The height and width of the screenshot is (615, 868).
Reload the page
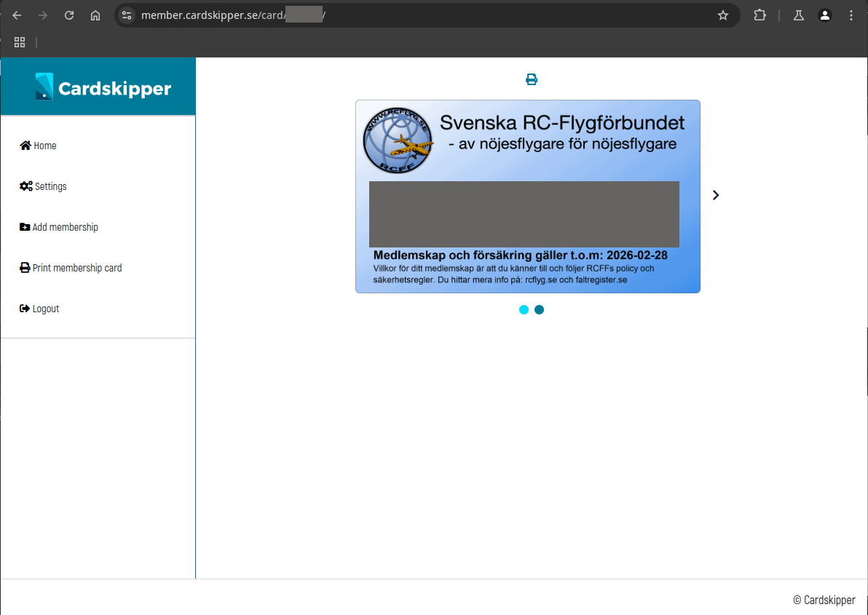[69, 15]
